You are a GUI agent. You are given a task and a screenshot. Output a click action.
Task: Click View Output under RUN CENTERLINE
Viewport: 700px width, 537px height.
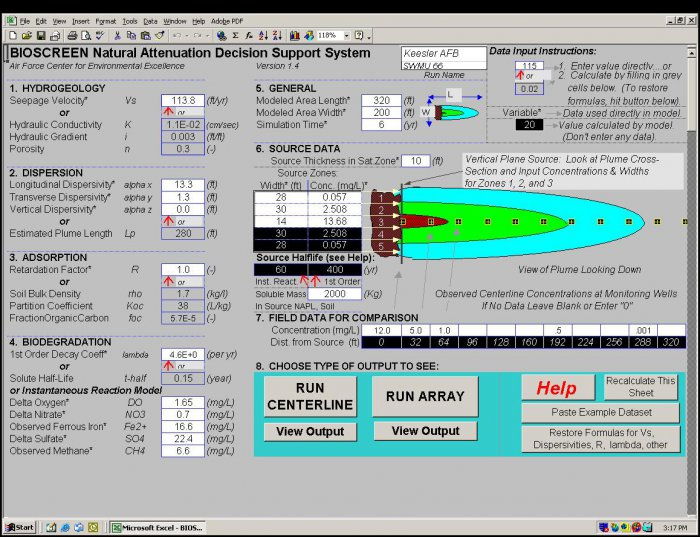[x=310, y=432]
